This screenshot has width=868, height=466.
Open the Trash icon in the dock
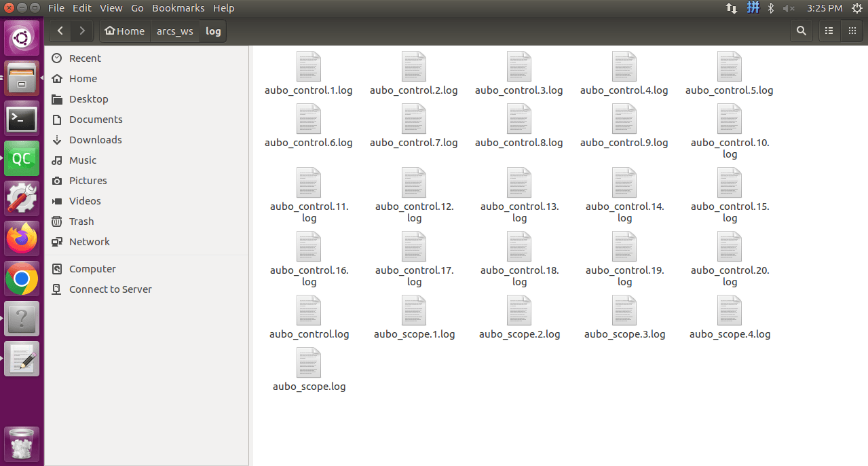pyautogui.click(x=22, y=444)
